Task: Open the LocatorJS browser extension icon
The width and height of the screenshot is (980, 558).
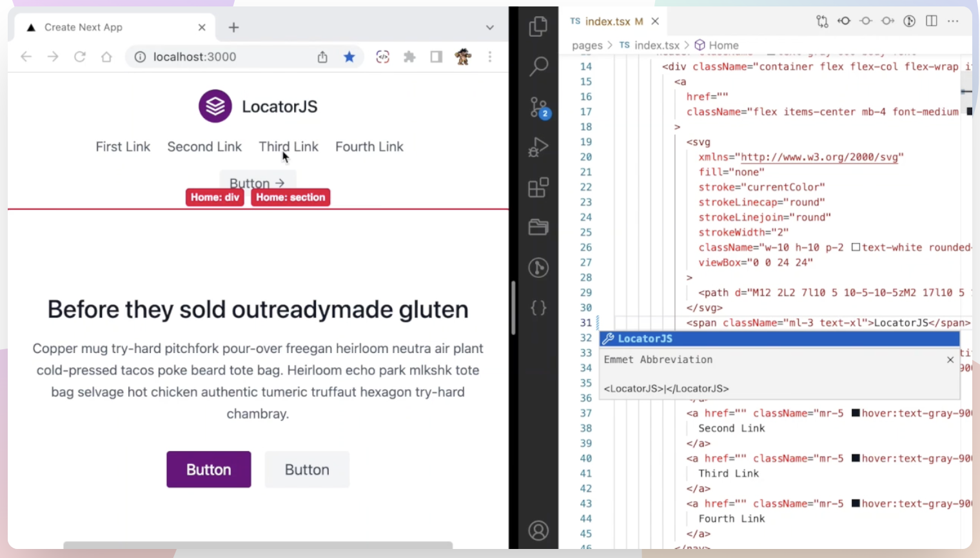Action: click(x=383, y=57)
